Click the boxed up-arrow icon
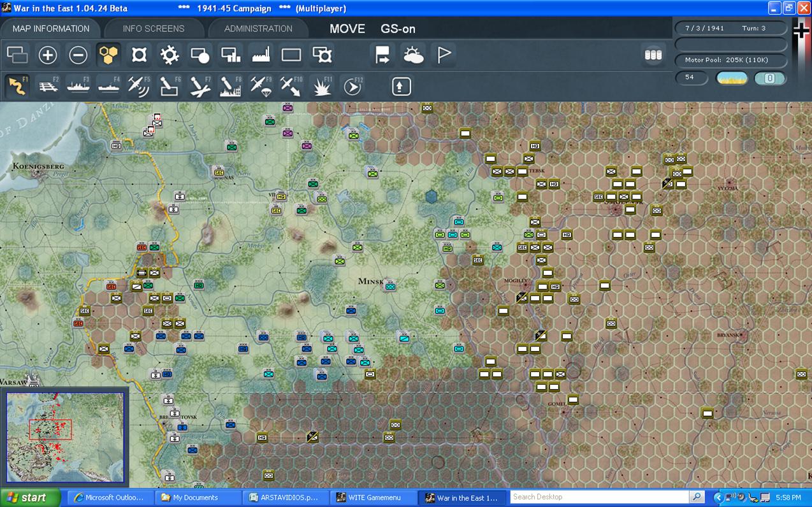Image resolution: width=812 pixels, height=507 pixels. pyautogui.click(x=401, y=86)
